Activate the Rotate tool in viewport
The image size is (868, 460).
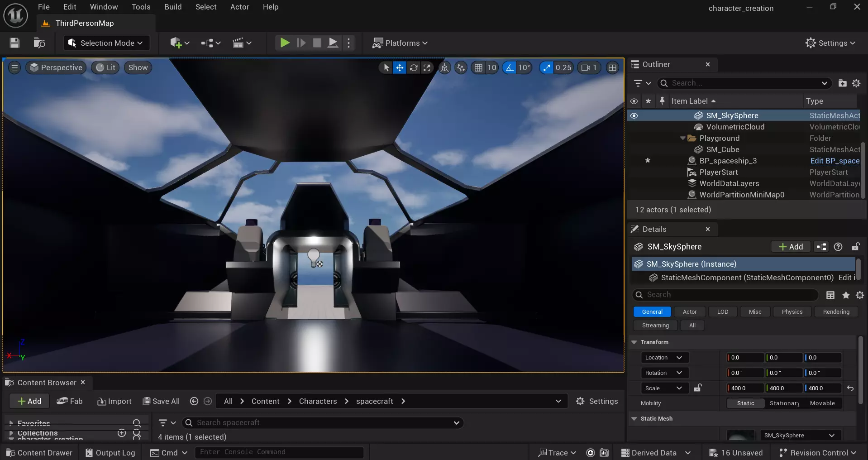414,67
